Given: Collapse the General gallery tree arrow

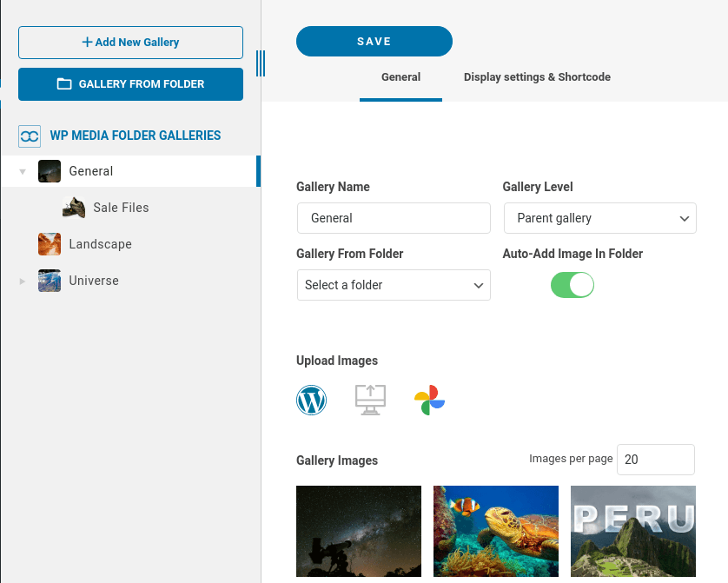Looking at the screenshot, I should (x=23, y=172).
